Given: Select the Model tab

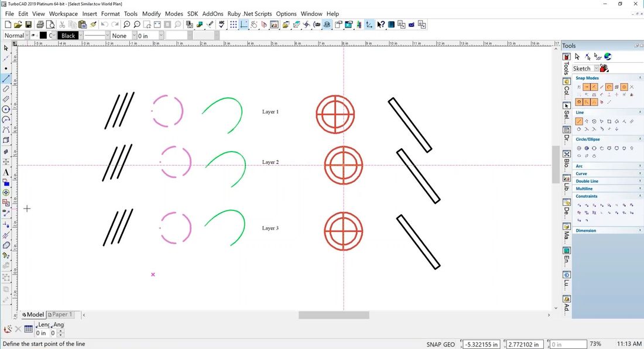Looking at the screenshot, I should click(33, 314).
